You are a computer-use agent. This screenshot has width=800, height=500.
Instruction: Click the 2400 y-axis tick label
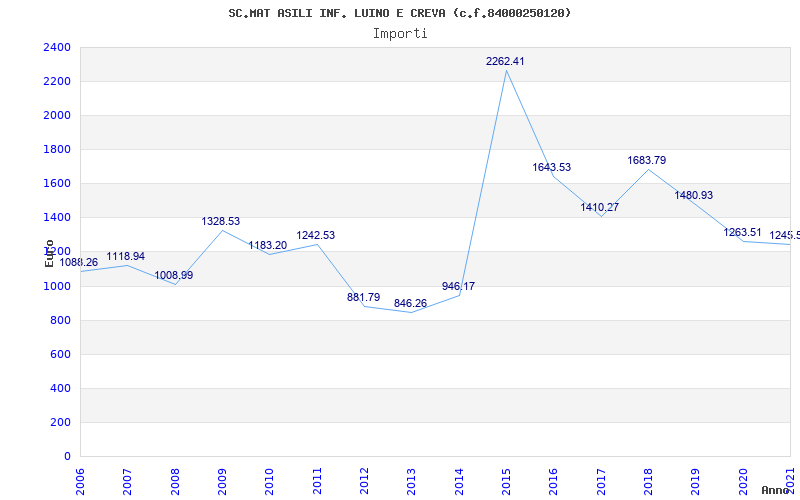[x=57, y=47]
